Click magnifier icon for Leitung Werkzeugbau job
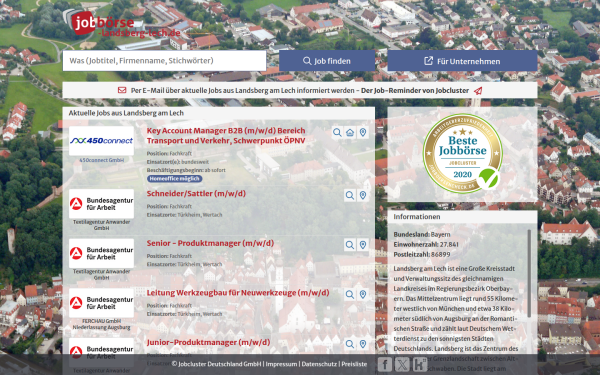 [350, 295]
